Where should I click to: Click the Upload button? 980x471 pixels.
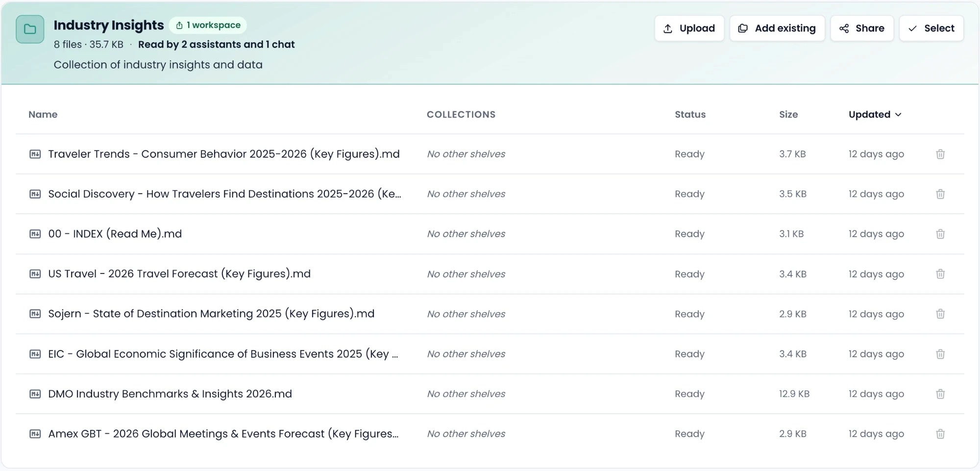(x=689, y=28)
